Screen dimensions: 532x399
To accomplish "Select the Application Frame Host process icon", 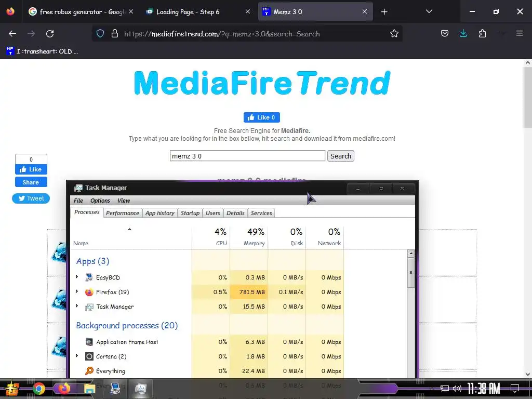I will (89, 342).
